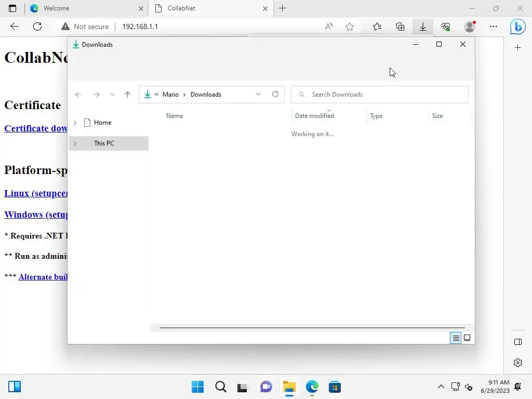Viewport: 532px width, 399px height.
Task: Refresh the Downloads folder view
Action: coord(275,95)
